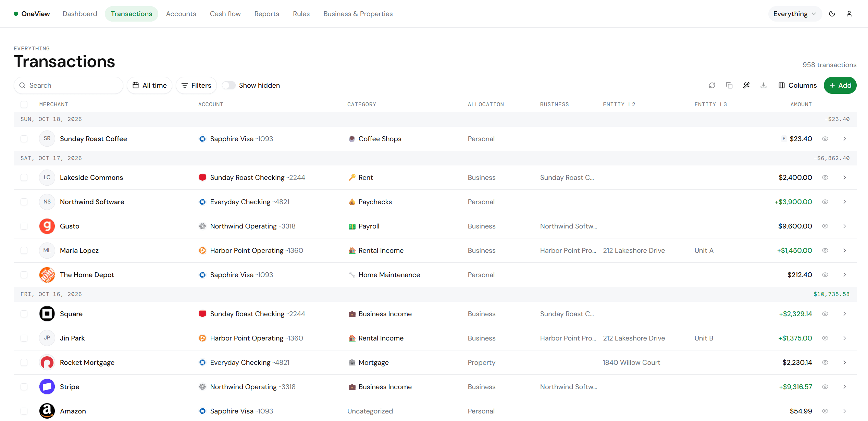Click the download export icon
This screenshot has height=421, width=868.
[x=764, y=85]
